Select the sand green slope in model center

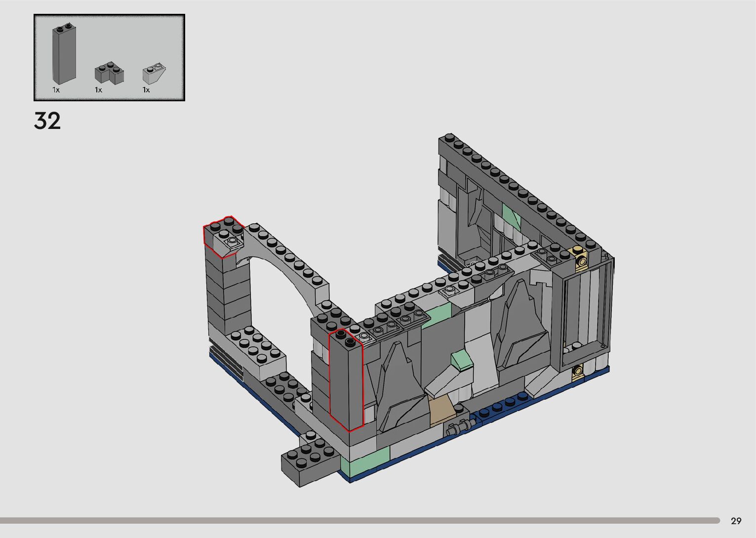pyautogui.click(x=462, y=359)
